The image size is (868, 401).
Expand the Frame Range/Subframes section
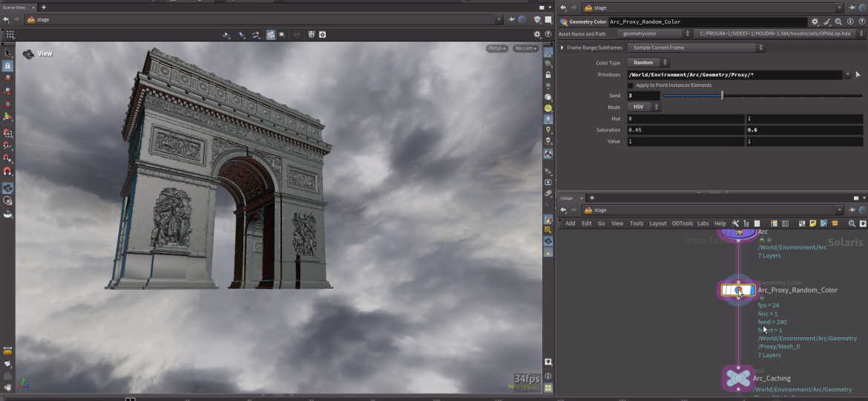tap(562, 48)
